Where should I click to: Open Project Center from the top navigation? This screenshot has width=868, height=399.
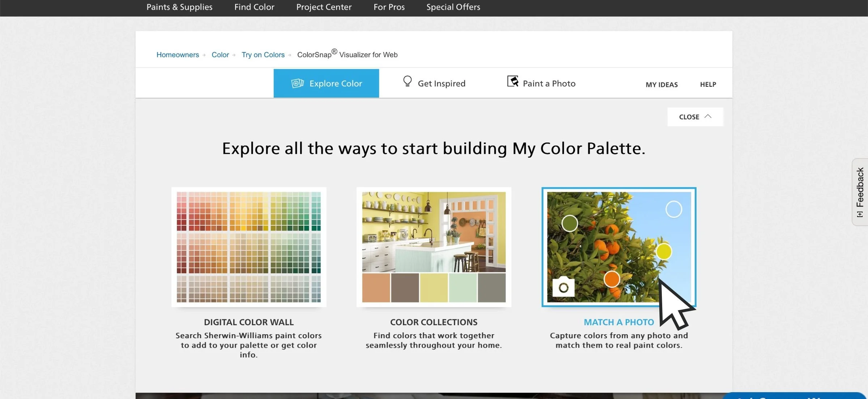pos(324,7)
